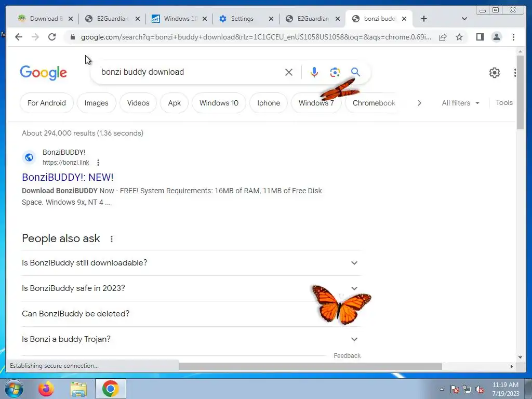Open the Chrome profile avatar
The image size is (532, 399).
496,37
